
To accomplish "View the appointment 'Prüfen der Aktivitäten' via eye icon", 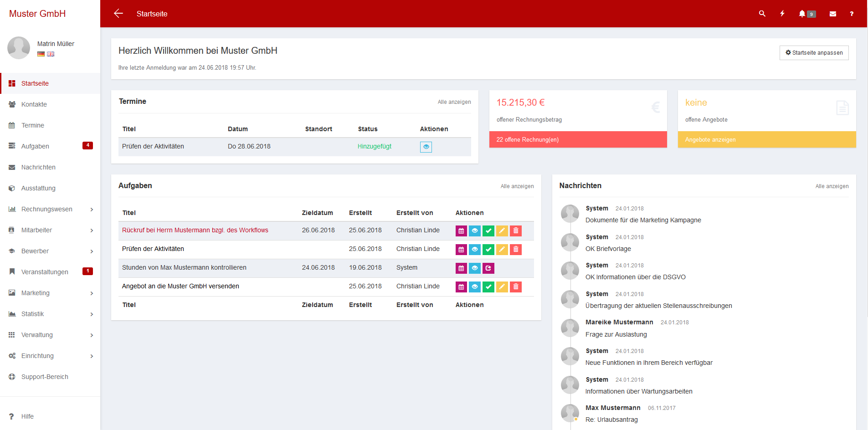I will point(426,147).
